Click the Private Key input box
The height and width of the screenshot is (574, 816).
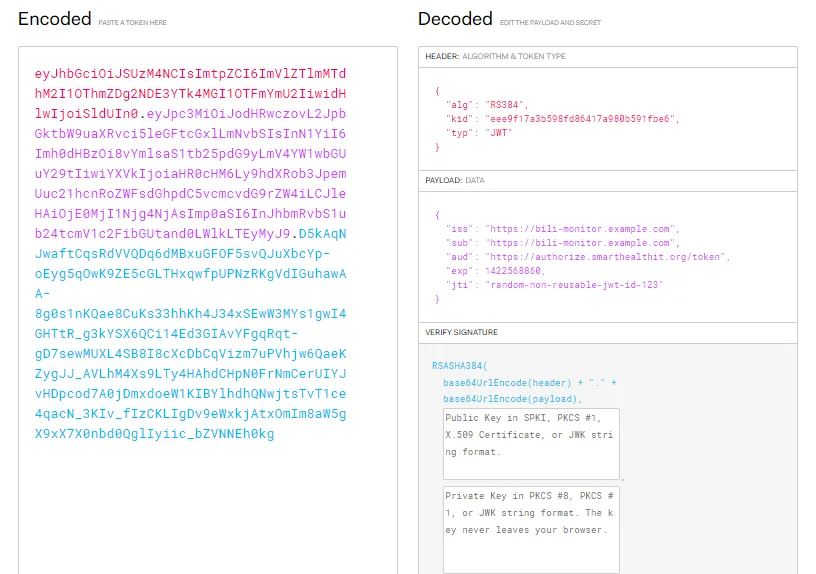coord(531,530)
